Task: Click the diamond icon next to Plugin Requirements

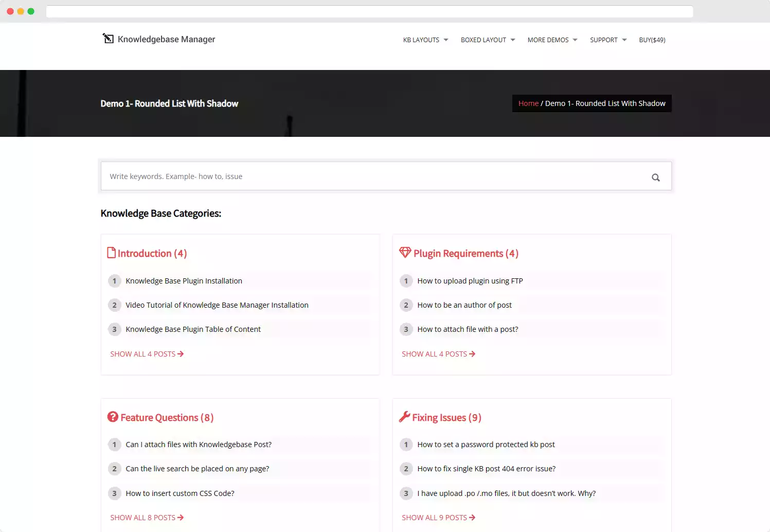Action: (405, 252)
